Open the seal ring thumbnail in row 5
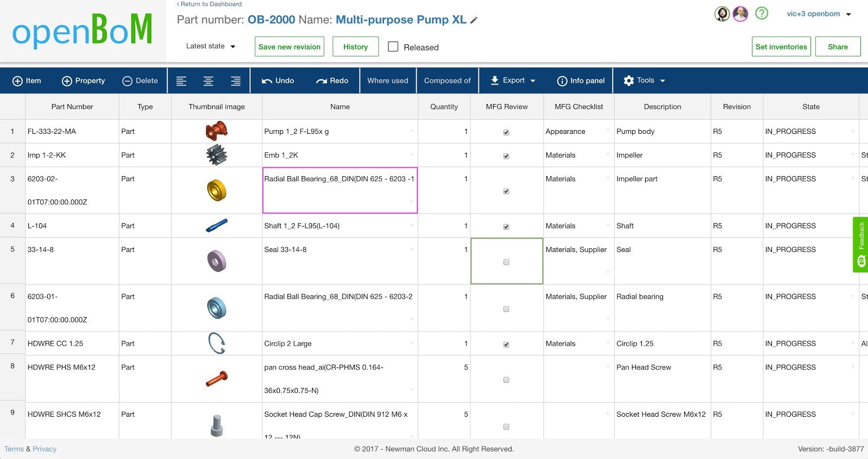The height and width of the screenshot is (459, 868). tap(216, 261)
